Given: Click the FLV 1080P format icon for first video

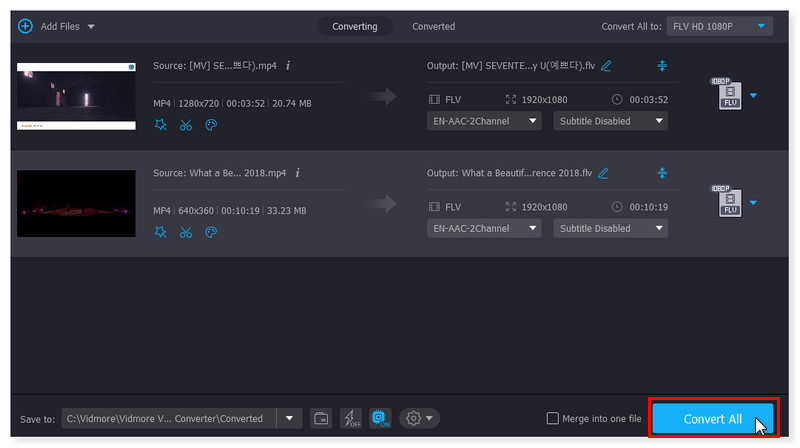Looking at the screenshot, I should [x=729, y=96].
